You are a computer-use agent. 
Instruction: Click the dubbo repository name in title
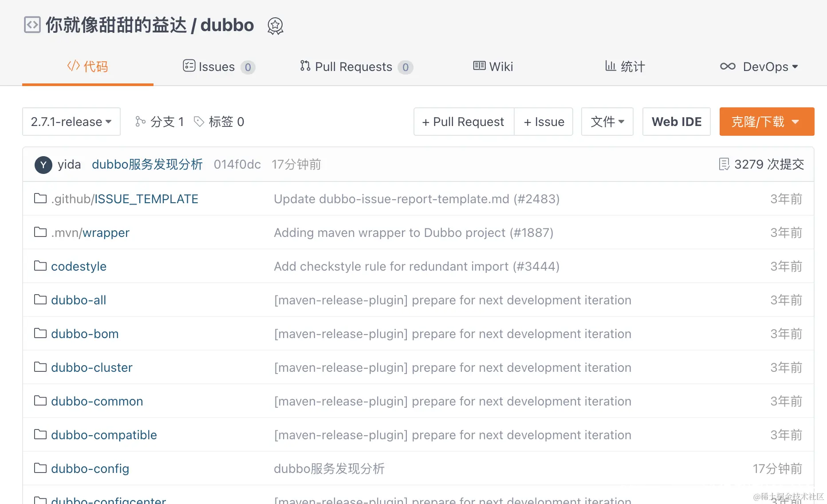(227, 25)
